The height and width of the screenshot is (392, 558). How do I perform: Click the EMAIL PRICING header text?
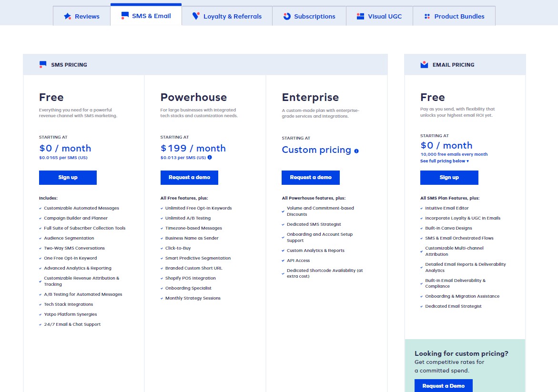453,65
